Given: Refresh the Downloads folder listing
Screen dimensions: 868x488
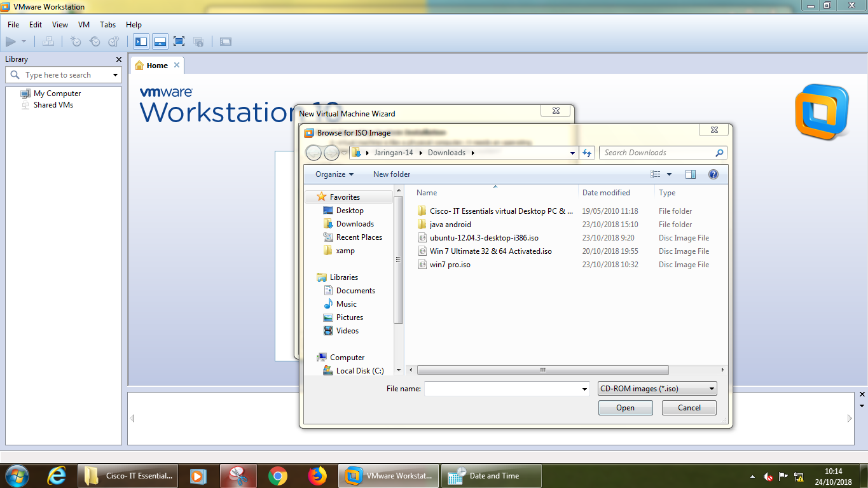Looking at the screenshot, I should [x=587, y=153].
